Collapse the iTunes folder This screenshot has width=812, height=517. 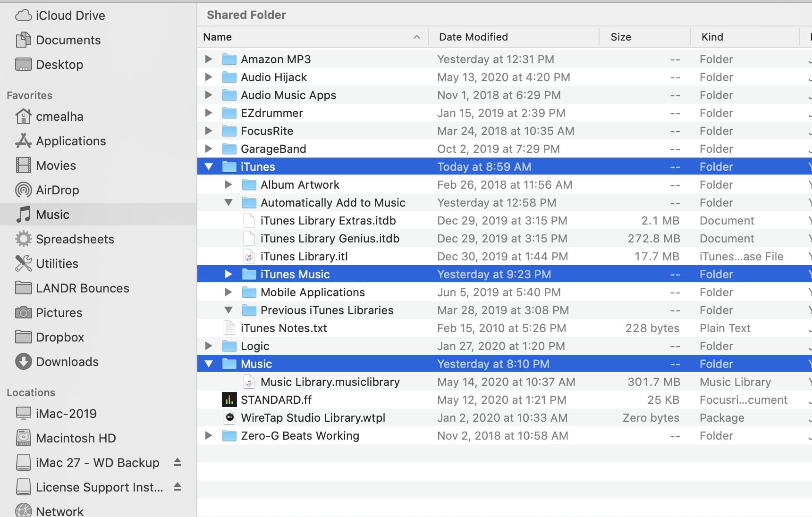(209, 167)
